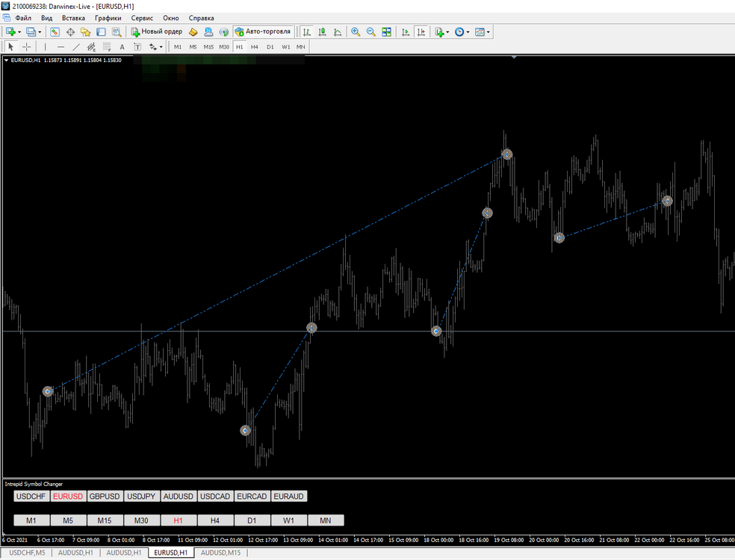The height and width of the screenshot is (560, 735).
Task: Switch to the AUDUSD,M15 chart tab
Action: pos(221,553)
